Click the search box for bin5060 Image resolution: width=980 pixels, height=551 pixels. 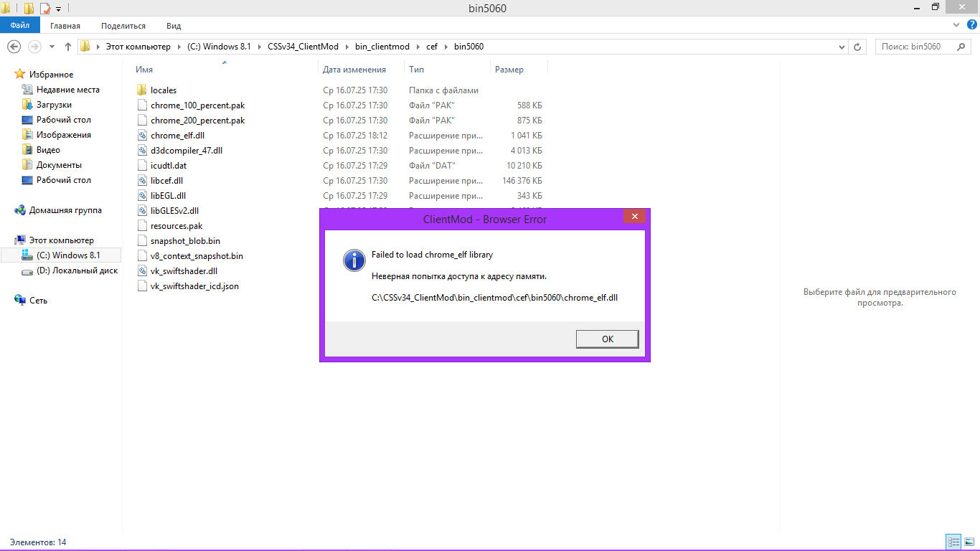click(x=915, y=47)
